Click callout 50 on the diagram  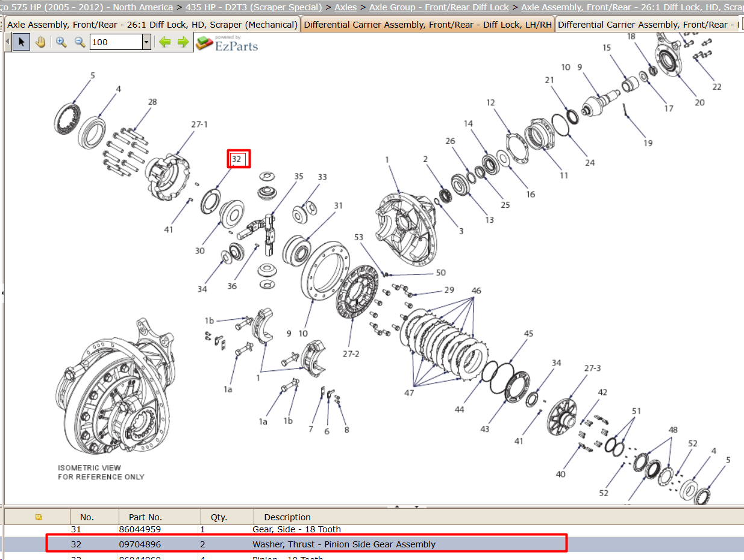(x=440, y=273)
